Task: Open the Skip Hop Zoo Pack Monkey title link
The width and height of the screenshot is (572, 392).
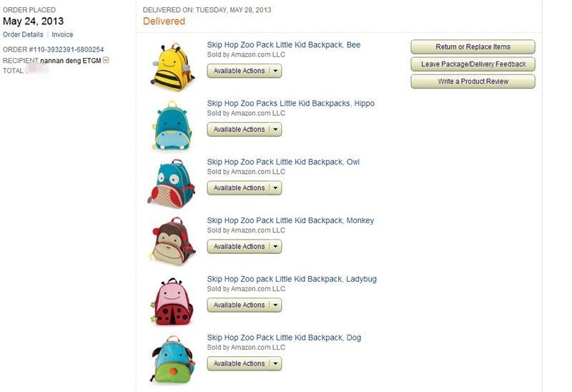Action: [x=290, y=220]
